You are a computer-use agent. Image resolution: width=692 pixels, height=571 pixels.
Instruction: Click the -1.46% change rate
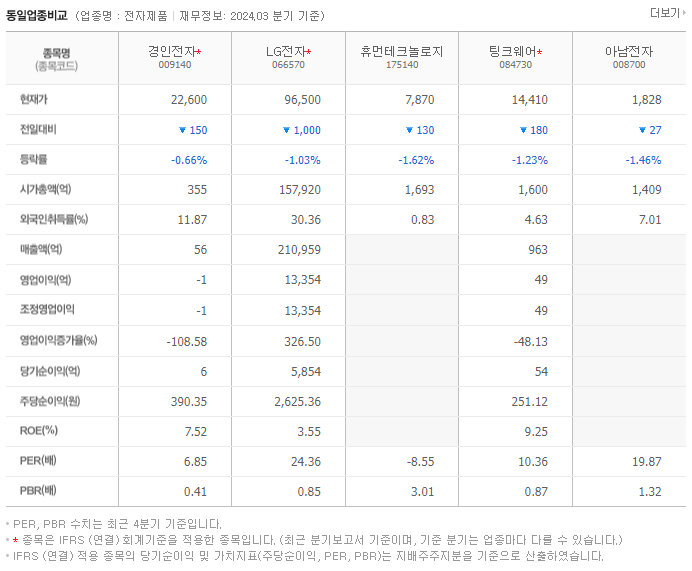[643, 160]
